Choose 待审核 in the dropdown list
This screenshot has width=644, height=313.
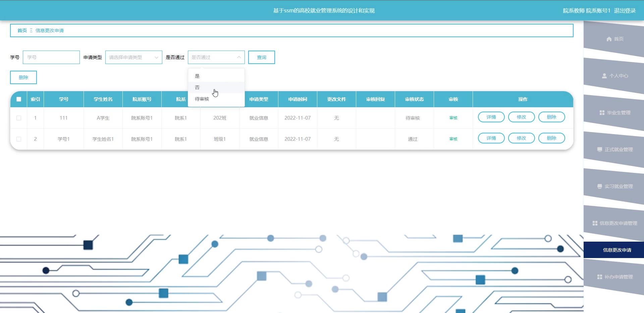[x=216, y=99]
